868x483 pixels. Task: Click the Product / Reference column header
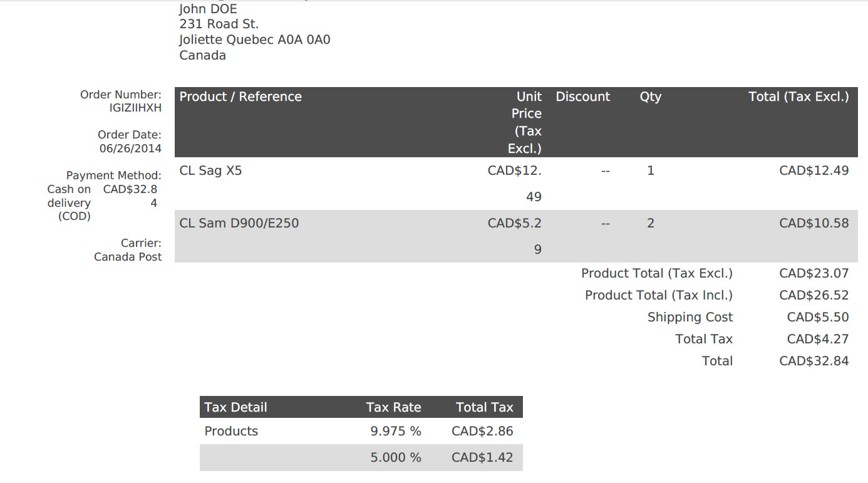[240, 96]
